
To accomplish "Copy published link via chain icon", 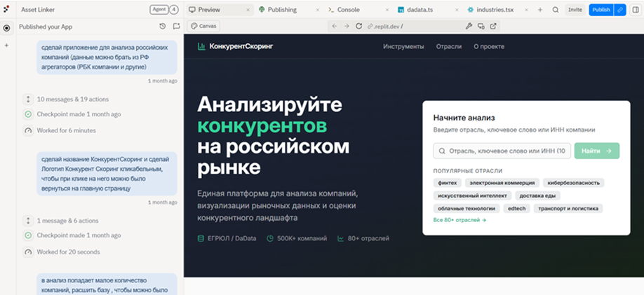I will tap(620, 10).
